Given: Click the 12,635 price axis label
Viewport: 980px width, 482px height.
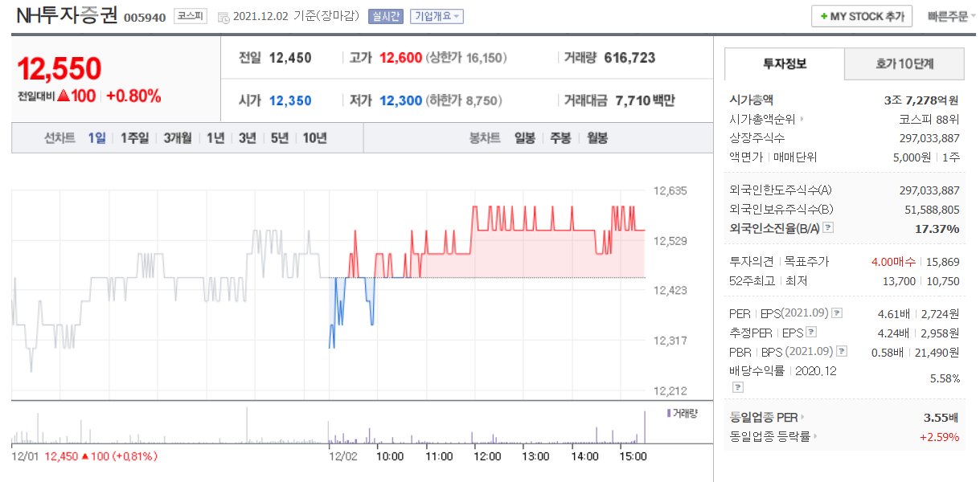Looking at the screenshot, I should pyautogui.click(x=670, y=191).
